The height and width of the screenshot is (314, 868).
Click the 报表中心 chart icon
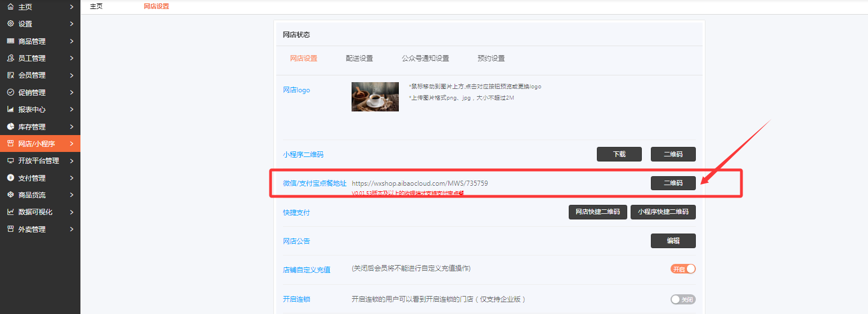(x=10, y=109)
